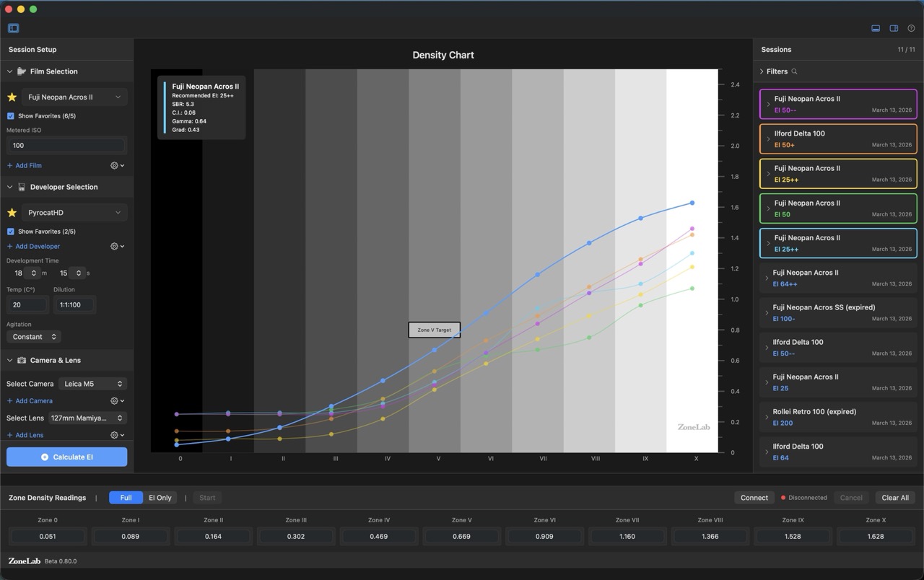Image resolution: width=924 pixels, height=580 pixels.
Task: Click the film favorite star icon
Action: click(x=12, y=97)
